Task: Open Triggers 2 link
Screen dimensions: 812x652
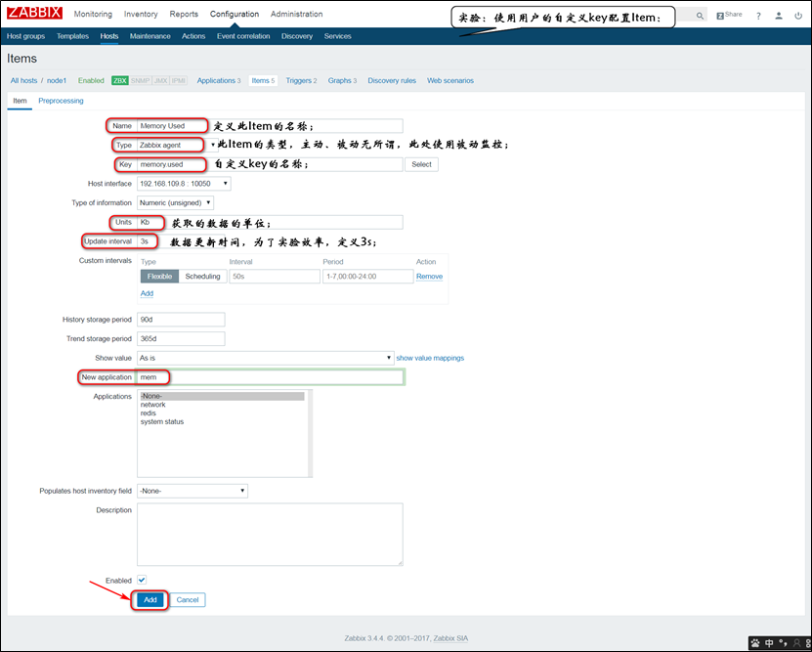Action: [301, 81]
